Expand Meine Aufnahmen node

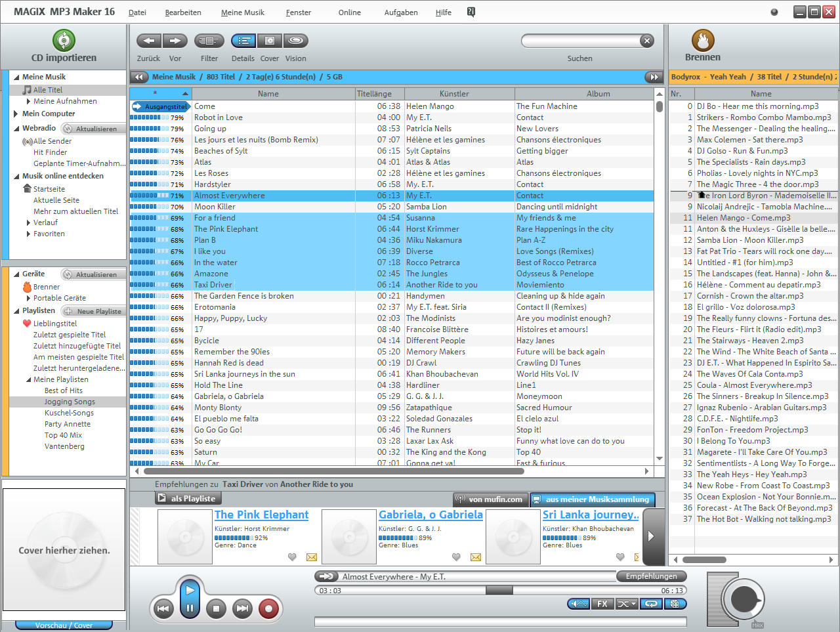[28, 101]
